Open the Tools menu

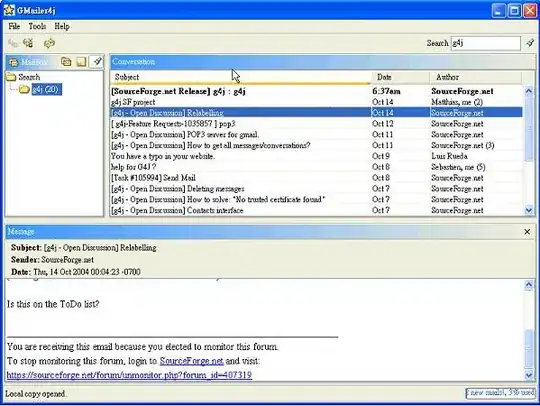pos(37,26)
